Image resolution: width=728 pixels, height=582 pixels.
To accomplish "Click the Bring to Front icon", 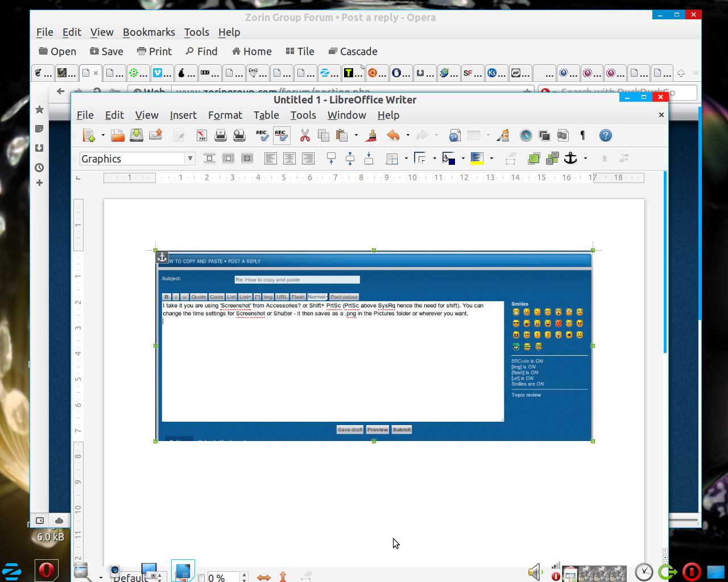I will (x=533, y=159).
